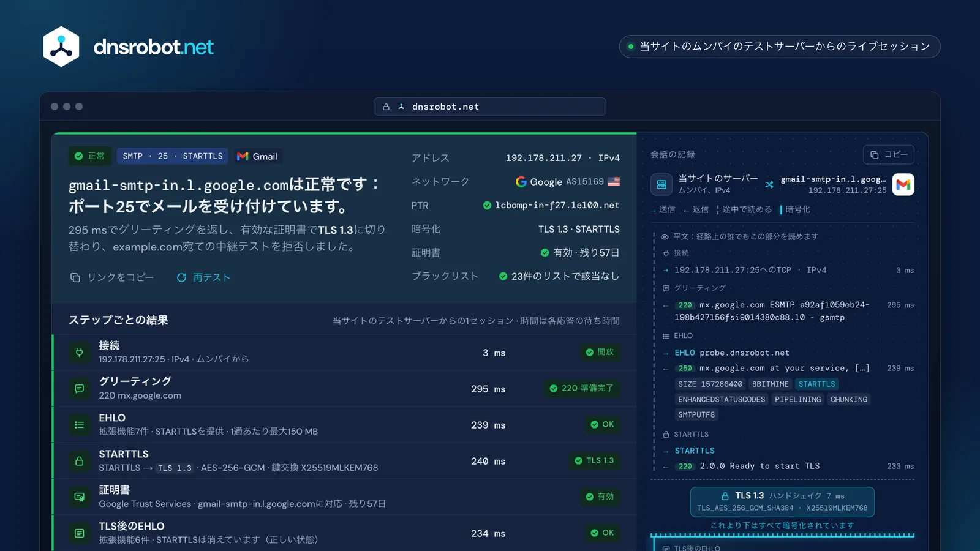The width and height of the screenshot is (980, 551).
Task: Click the eye icon beside the 平文 notice
Action: tap(665, 236)
